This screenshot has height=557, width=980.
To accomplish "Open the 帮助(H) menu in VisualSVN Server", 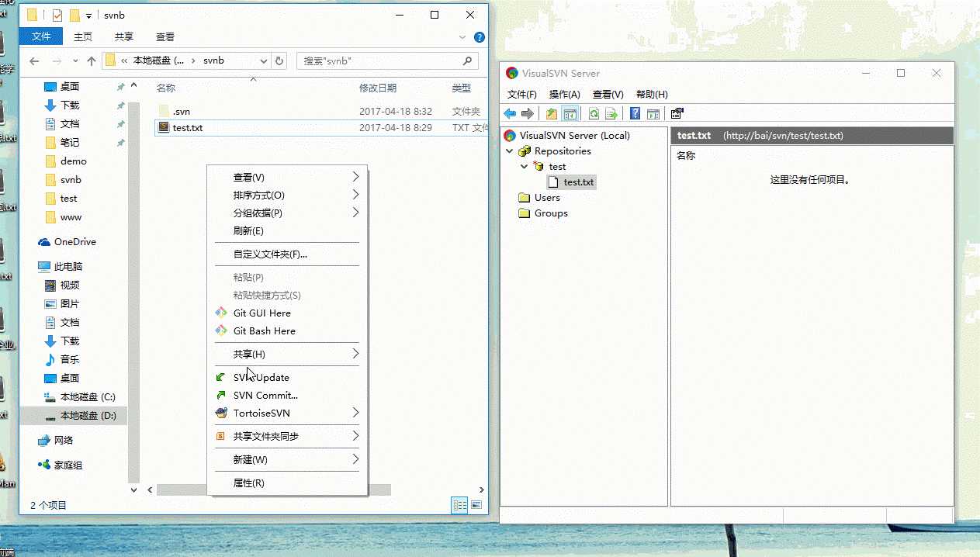I will click(x=652, y=95).
